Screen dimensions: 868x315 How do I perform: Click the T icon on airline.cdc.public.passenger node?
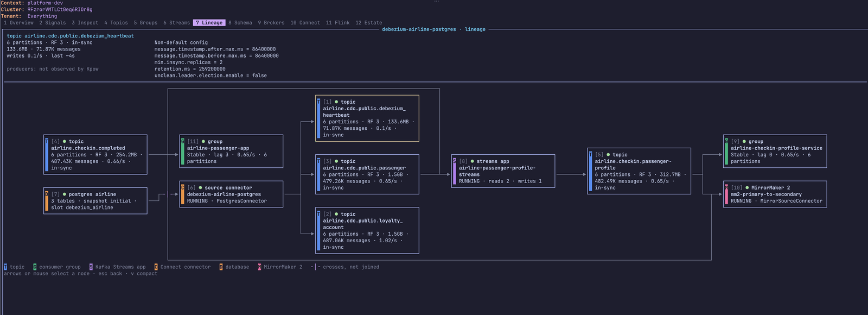click(318, 161)
